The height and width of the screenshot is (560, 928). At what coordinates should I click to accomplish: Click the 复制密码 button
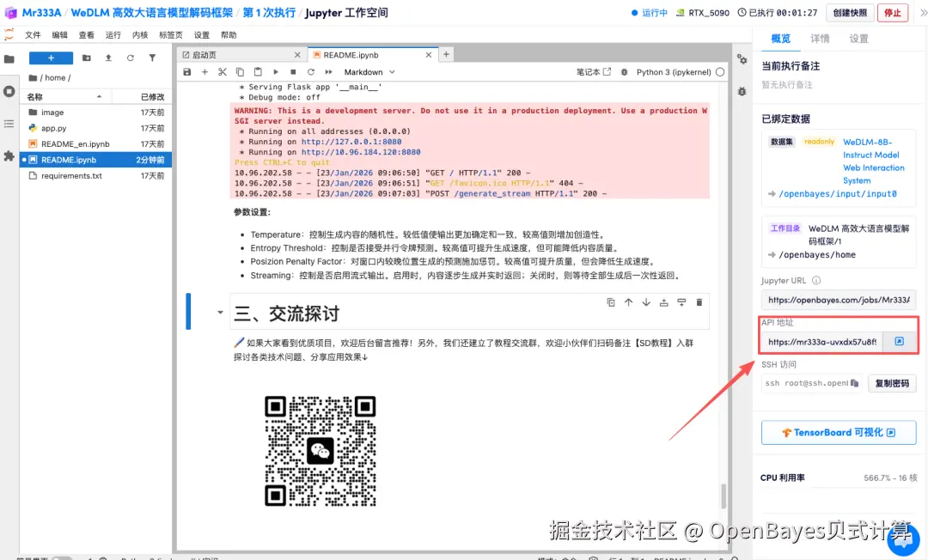click(x=892, y=383)
